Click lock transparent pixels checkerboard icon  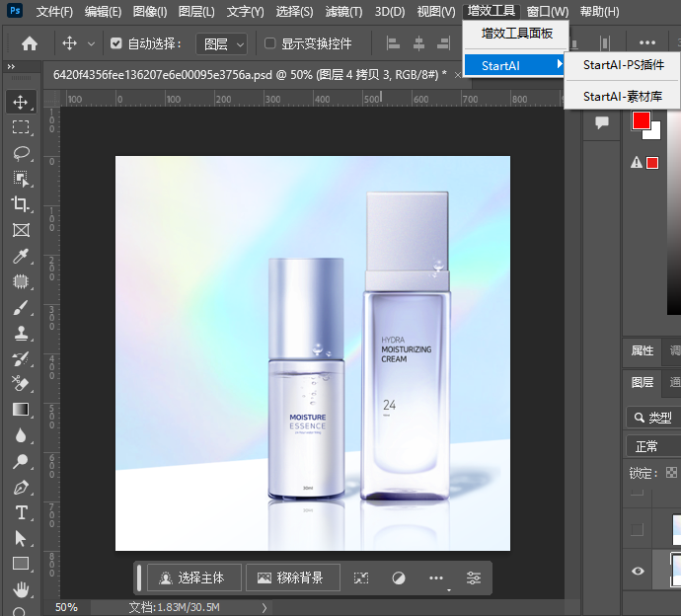[671, 473]
